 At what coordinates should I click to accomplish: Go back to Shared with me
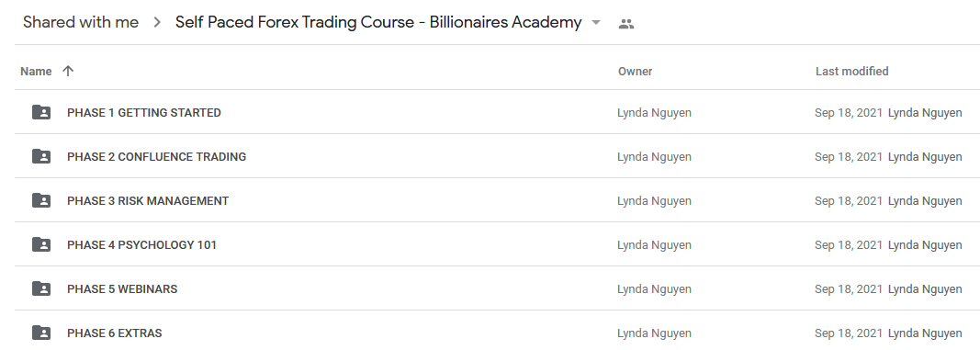tap(81, 22)
